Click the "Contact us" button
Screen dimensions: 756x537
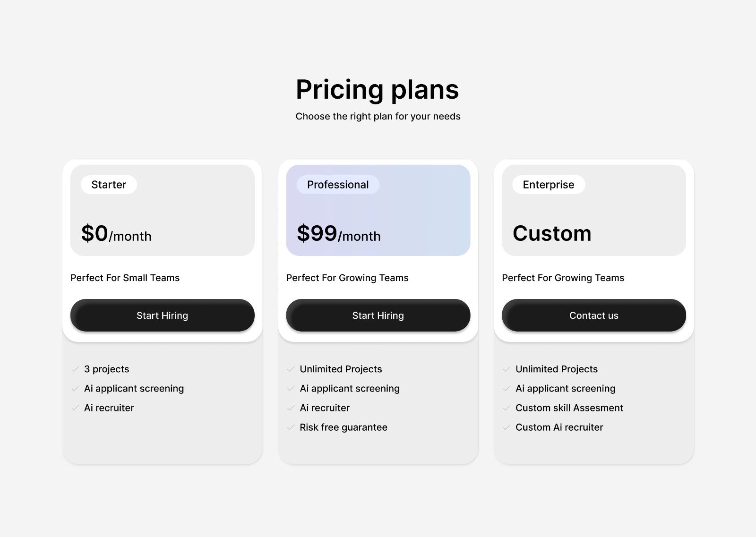(593, 315)
